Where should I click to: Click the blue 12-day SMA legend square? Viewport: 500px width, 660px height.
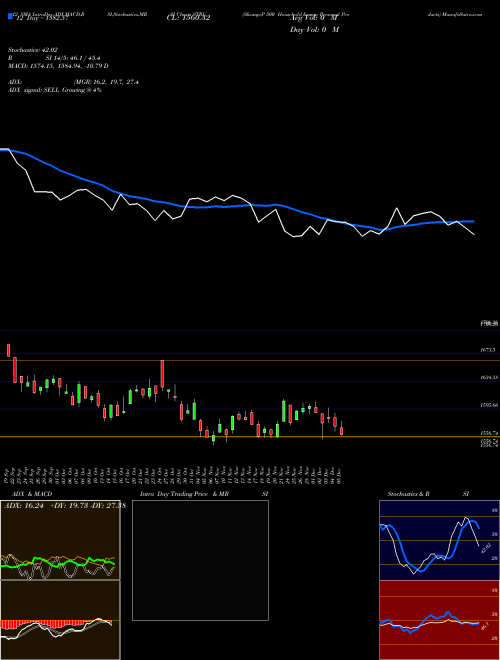tap(10, 16)
